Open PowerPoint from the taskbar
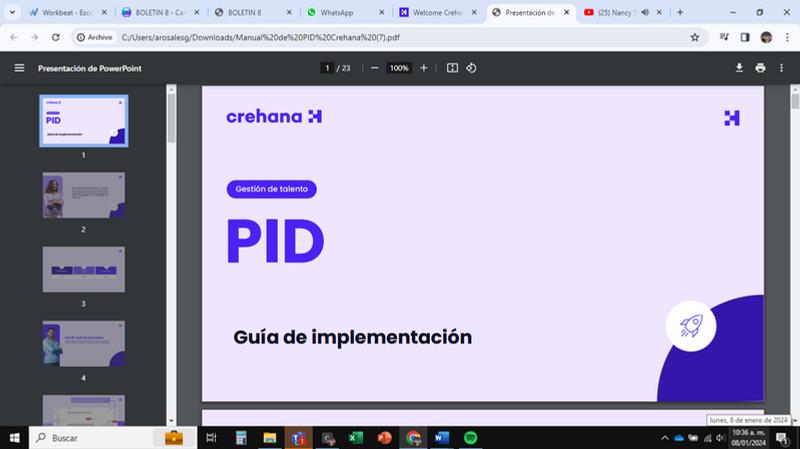Image resolution: width=800 pixels, height=449 pixels. [x=385, y=438]
